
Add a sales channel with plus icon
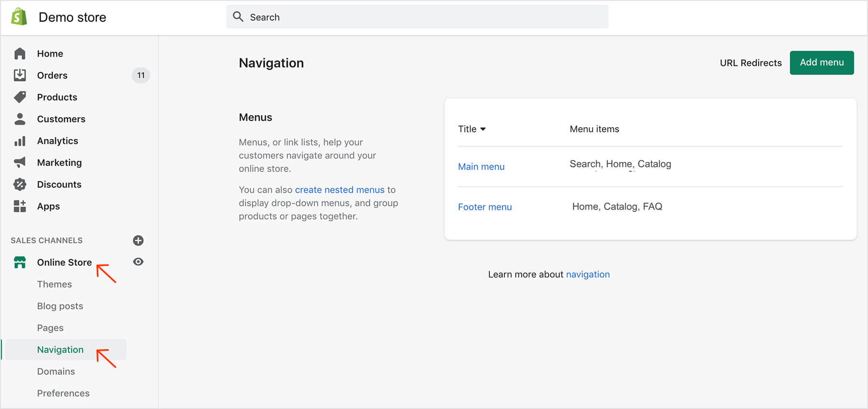pos(138,240)
